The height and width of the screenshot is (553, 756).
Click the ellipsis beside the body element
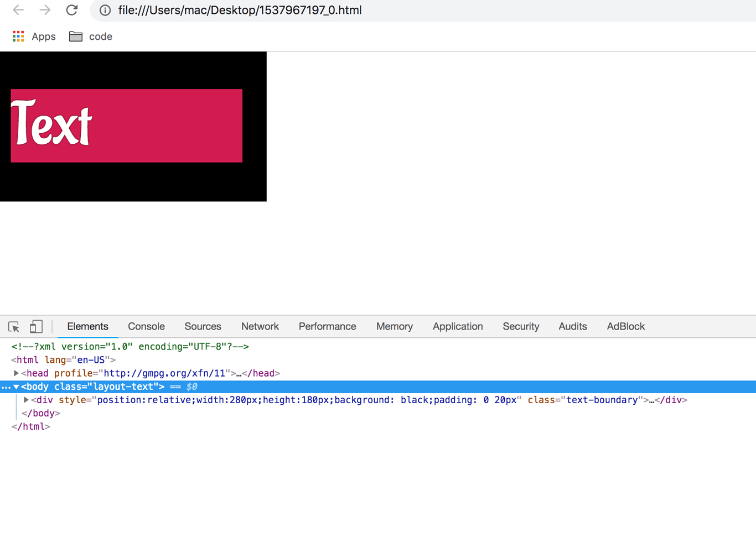(6, 387)
